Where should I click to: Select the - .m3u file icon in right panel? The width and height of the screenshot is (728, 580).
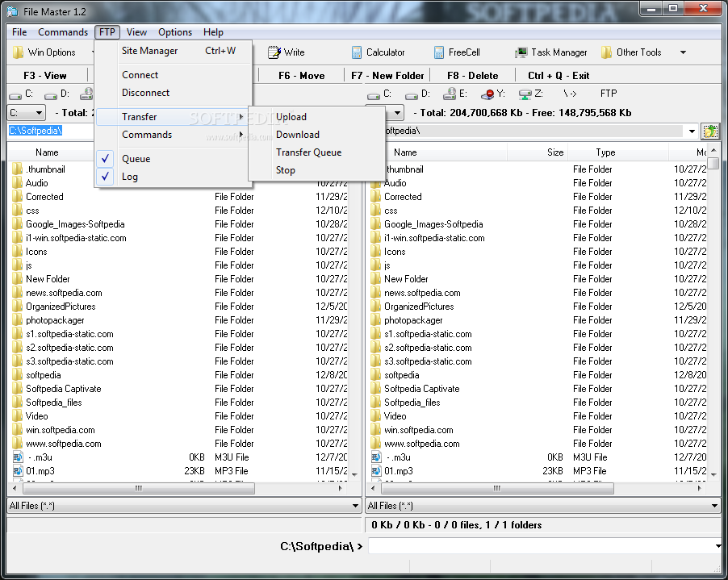(x=376, y=457)
